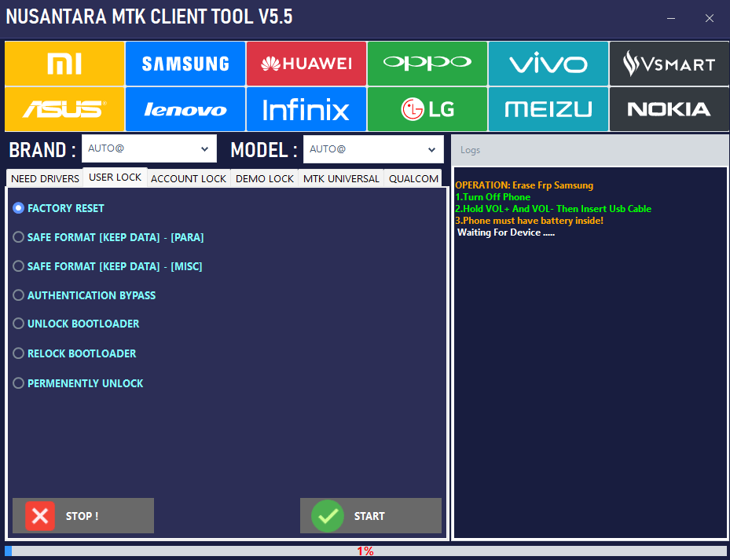This screenshot has height=560, width=730.
Task: Select the MEIZU brand icon
Action: click(x=548, y=109)
